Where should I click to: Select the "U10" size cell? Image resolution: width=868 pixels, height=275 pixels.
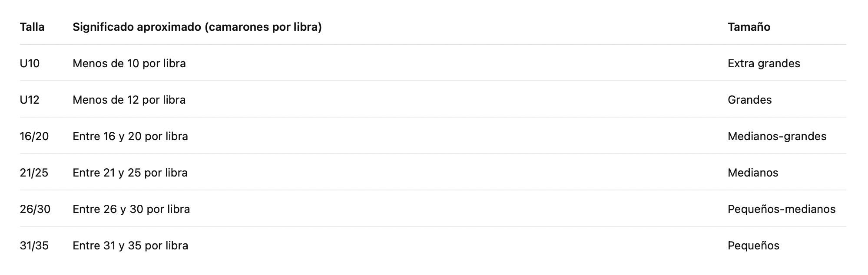[x=30, y=63]
